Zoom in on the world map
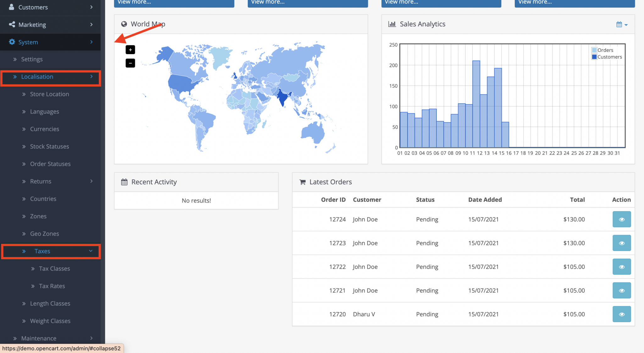Image resolution: width=644 pixels, height=353 pixels. (130, 50)
